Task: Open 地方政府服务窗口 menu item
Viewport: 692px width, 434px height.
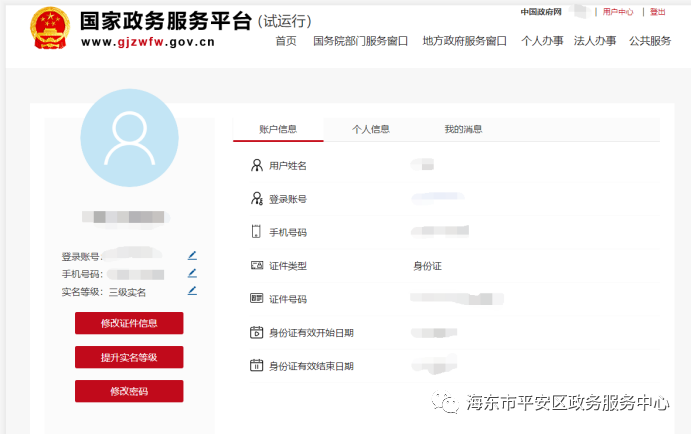Action: coord(464,41)
